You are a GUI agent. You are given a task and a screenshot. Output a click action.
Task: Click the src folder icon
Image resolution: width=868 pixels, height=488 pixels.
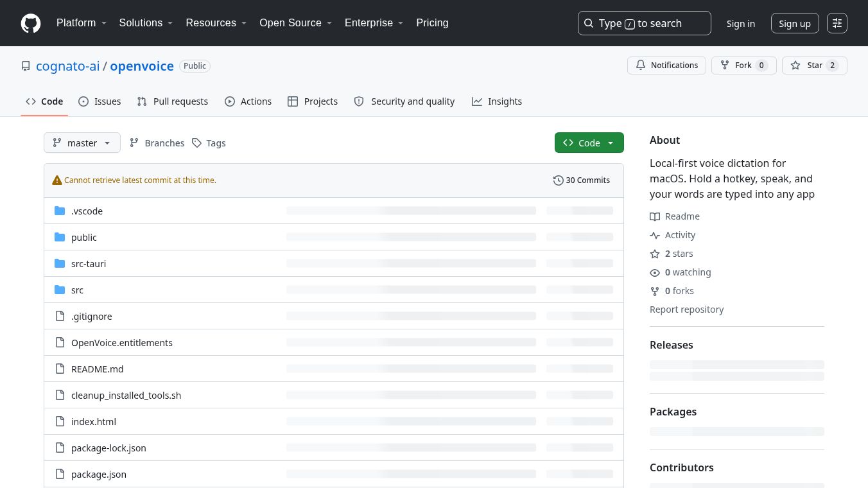tap(60, 290)
